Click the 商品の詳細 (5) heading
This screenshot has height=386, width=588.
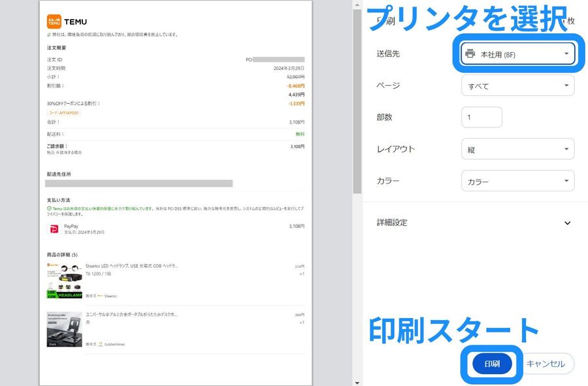click(x=62, y=255)
